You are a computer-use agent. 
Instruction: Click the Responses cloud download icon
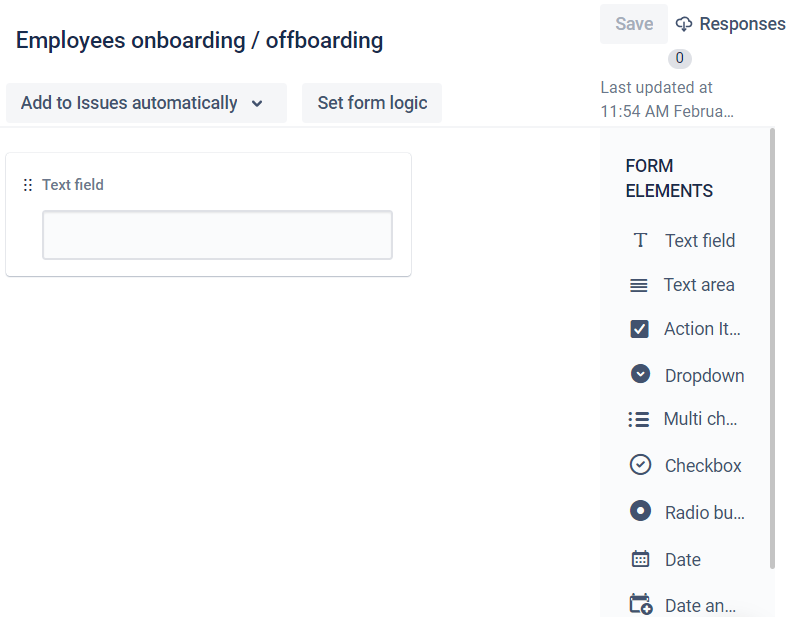684,24
